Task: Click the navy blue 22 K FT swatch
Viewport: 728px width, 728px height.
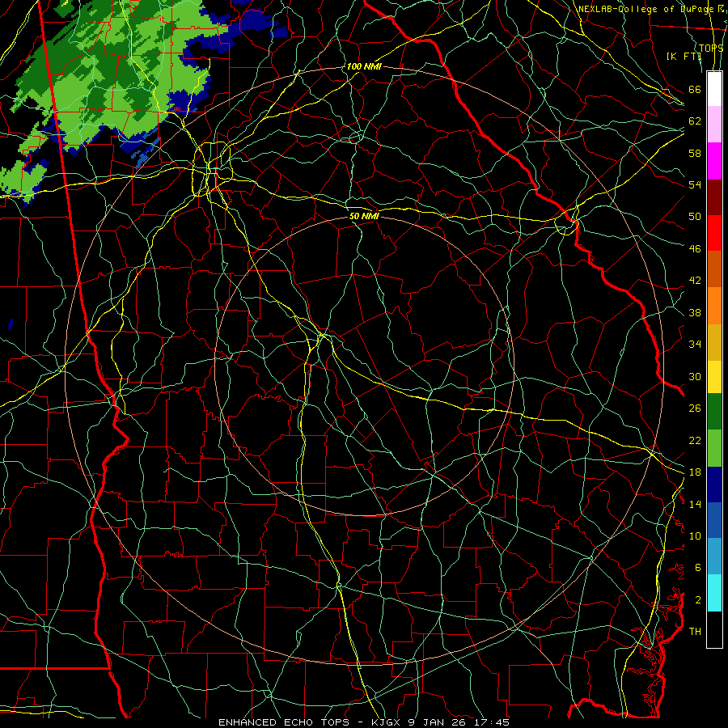Action: pos(714,485)
